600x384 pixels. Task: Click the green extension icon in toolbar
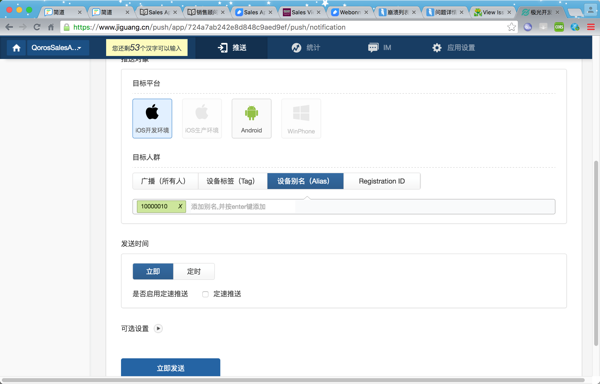click(559, 27)
